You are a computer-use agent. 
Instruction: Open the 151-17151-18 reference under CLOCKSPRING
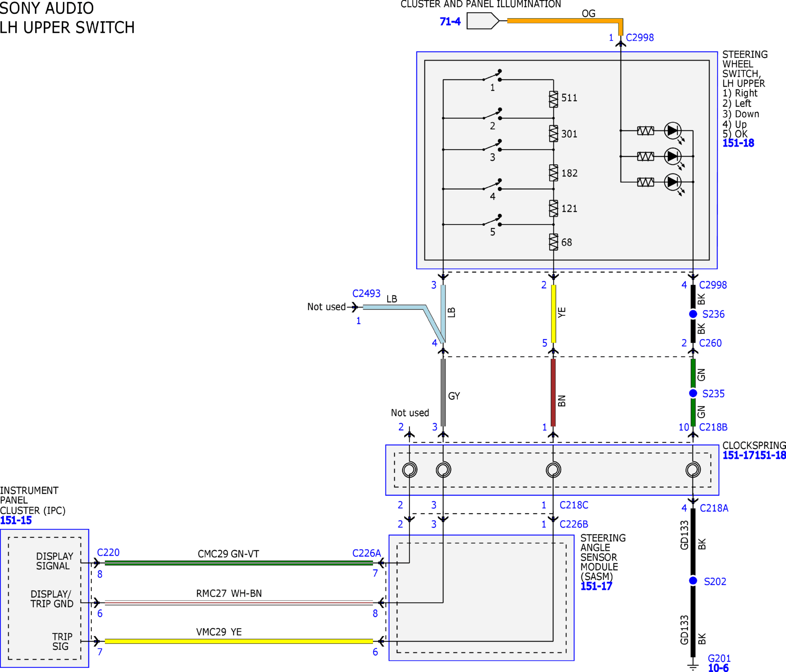tap(754, 455)
